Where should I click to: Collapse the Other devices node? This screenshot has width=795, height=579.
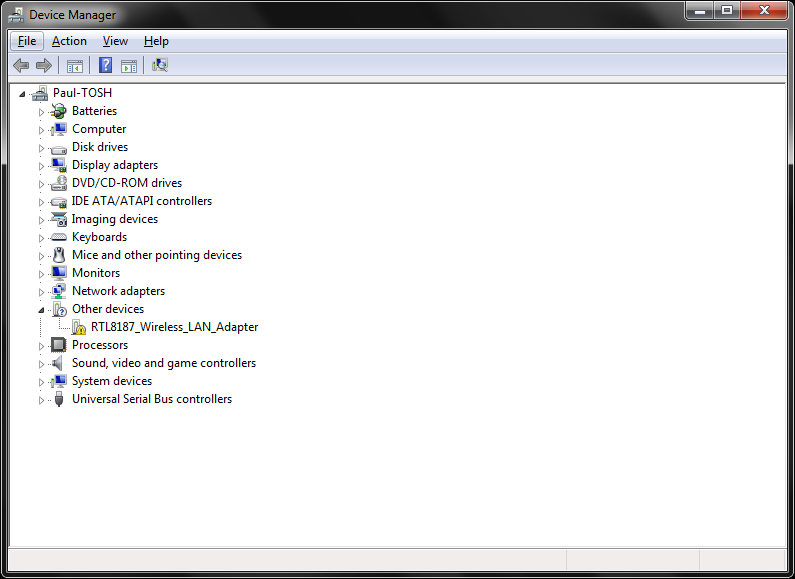[42, 309]
